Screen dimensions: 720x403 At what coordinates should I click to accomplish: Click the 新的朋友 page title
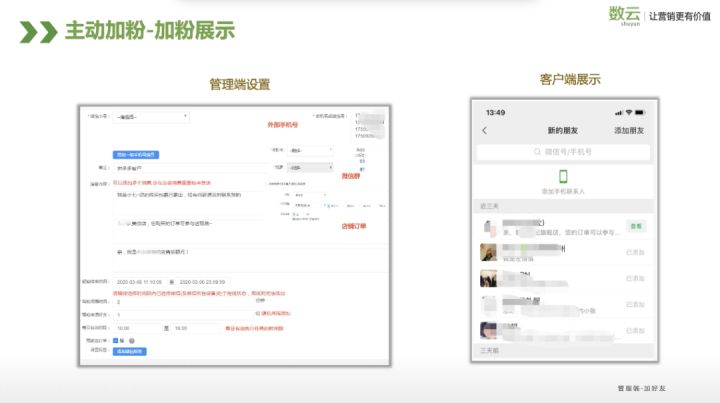pos(562,130)
